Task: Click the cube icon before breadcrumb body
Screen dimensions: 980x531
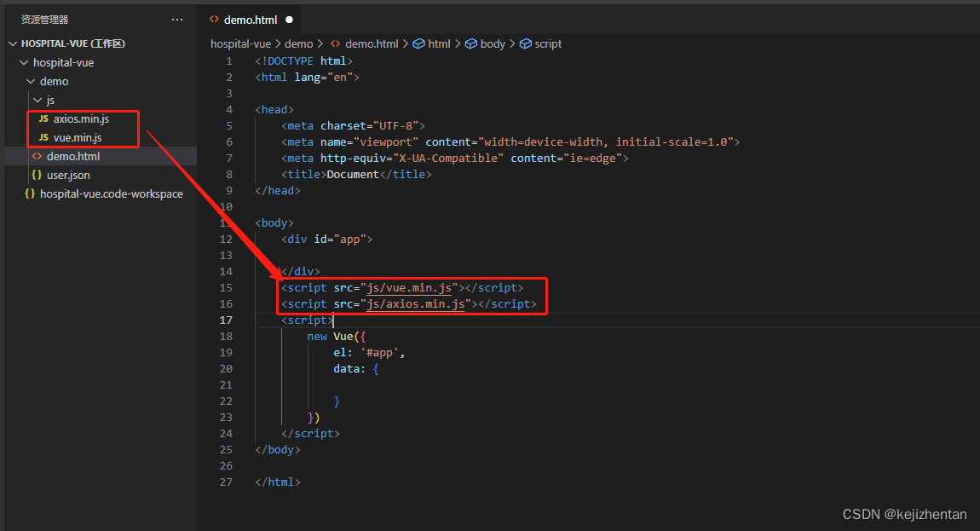Action: point(471,43)
